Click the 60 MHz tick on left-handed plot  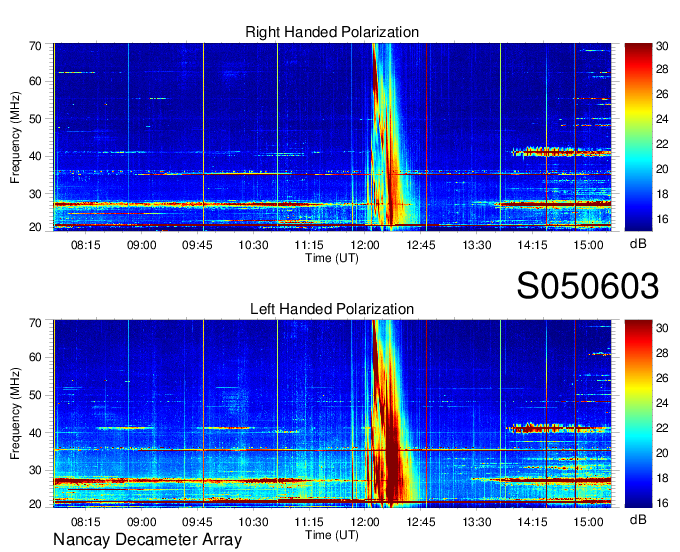[x=35, y=358]
